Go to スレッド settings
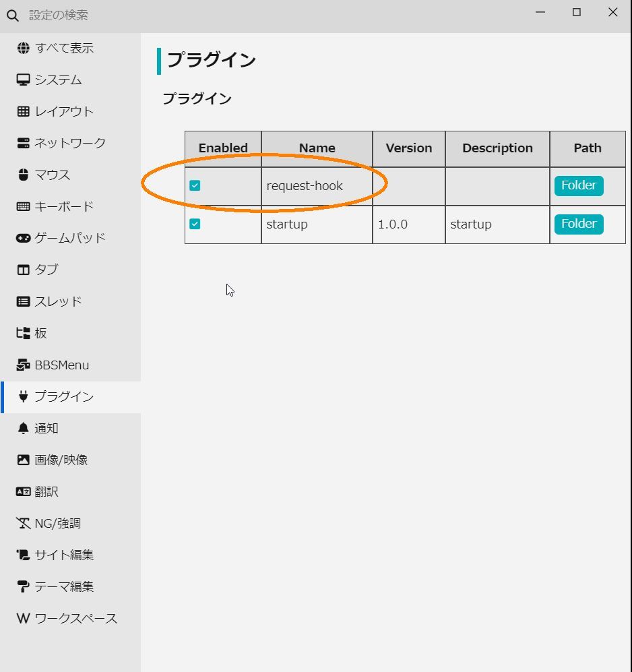This screenshot has height=672, width=632. [x=71, y=302]
